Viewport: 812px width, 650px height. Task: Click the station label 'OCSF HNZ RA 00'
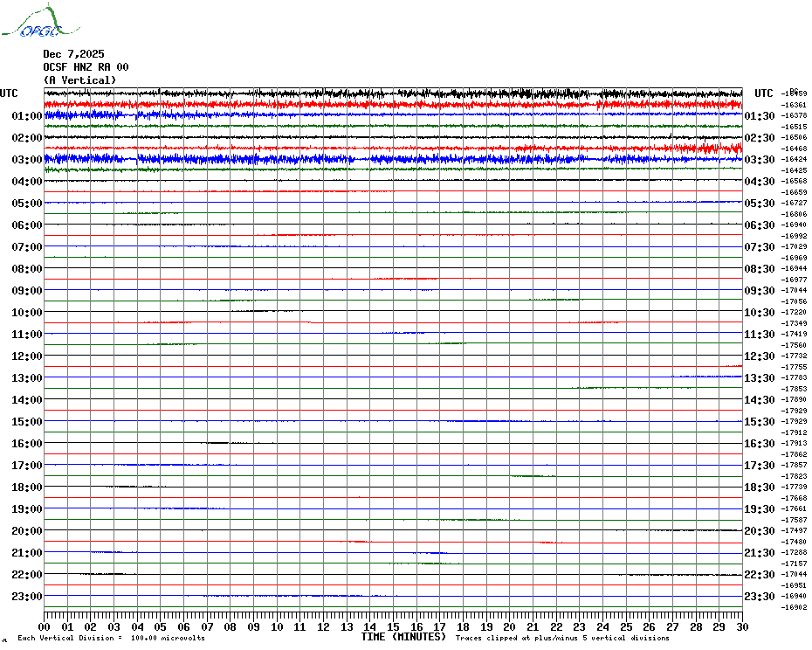[86, 67]
